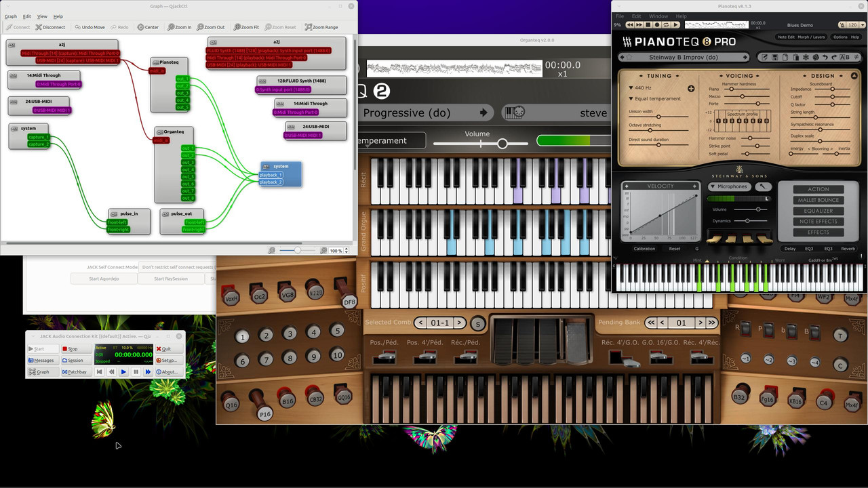Expand the 440 Hz diapason dropdown
868x488 pixels.
pos(640,87)
